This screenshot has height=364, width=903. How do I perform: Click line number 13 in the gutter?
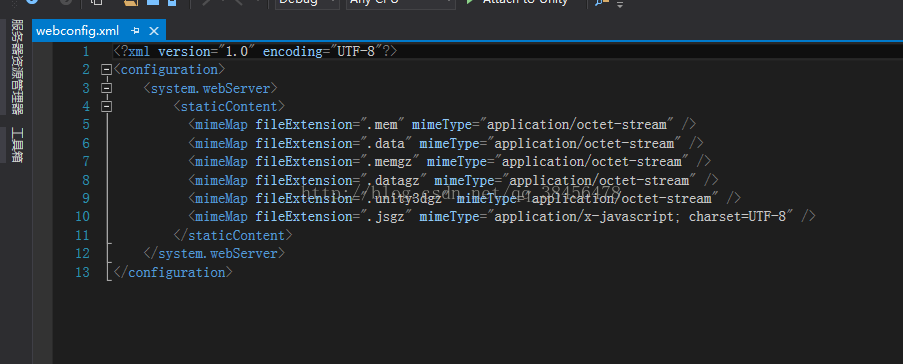point(82,272)
